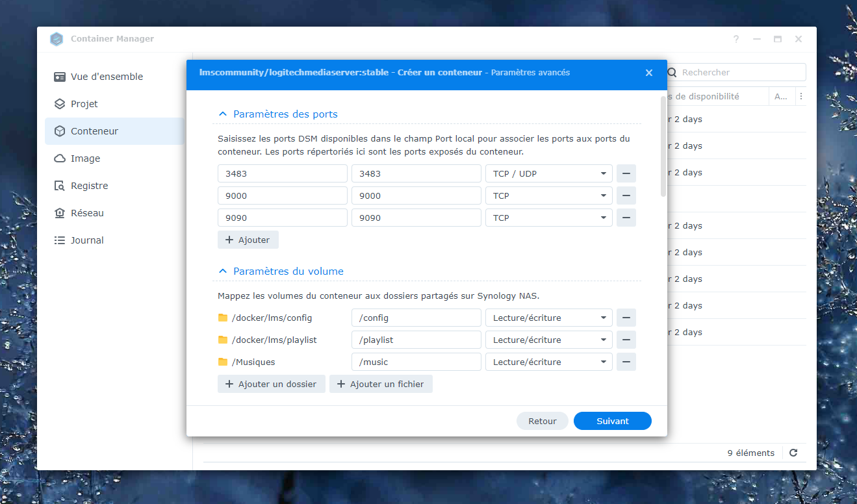Click /docker/lms/config folder path text
Image resolution: width=857 pixels, height=504 pixels.
[272, 318]
